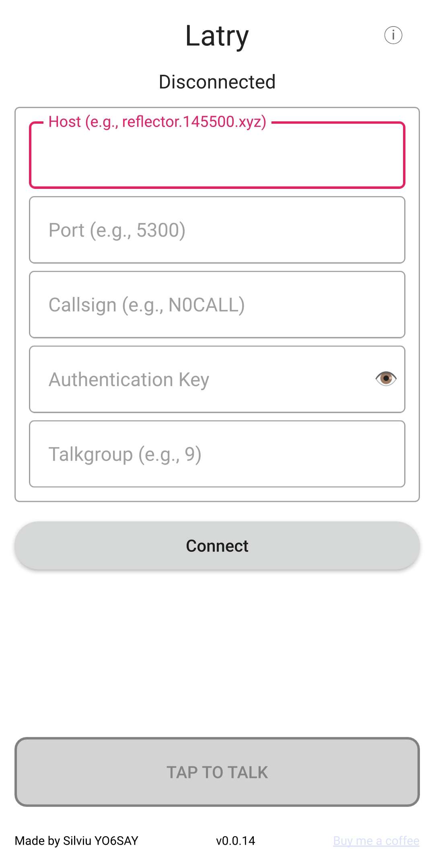Tap the Port (e.g., 5300) placeholder
The width and height of the screenshot is (434, 868).
[117, 230]
